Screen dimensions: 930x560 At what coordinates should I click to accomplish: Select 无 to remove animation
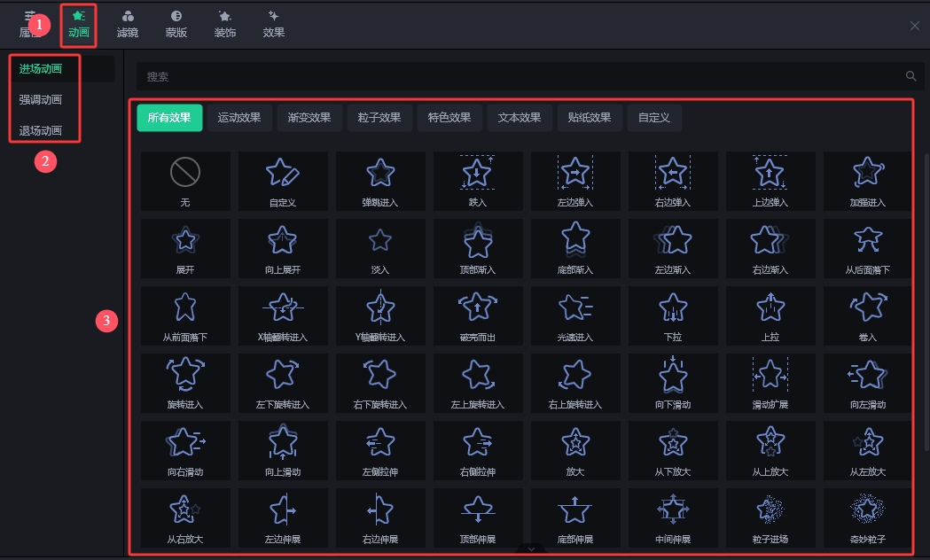click(x=185, y=180)
